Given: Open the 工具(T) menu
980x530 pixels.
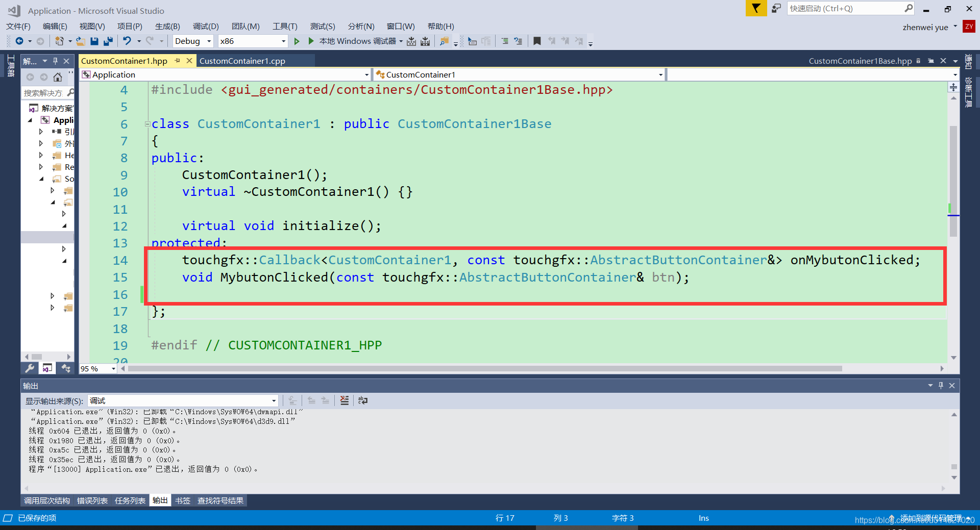Looking at the screenshot, I should (x=285, y=26).
